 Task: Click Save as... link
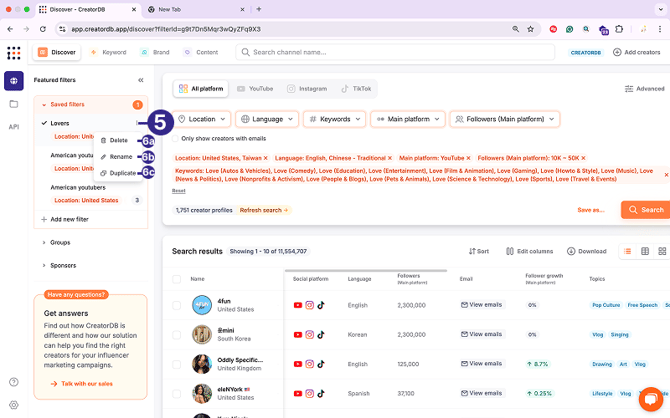click(591, 210)
